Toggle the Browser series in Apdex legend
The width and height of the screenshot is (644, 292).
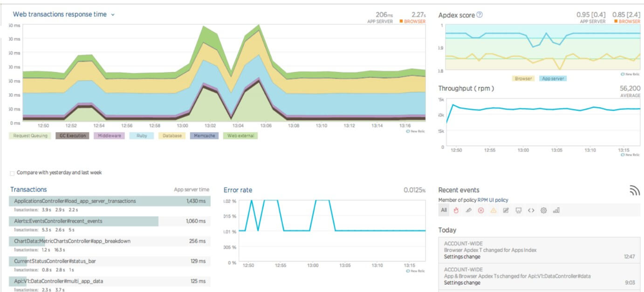pos(523,79)
